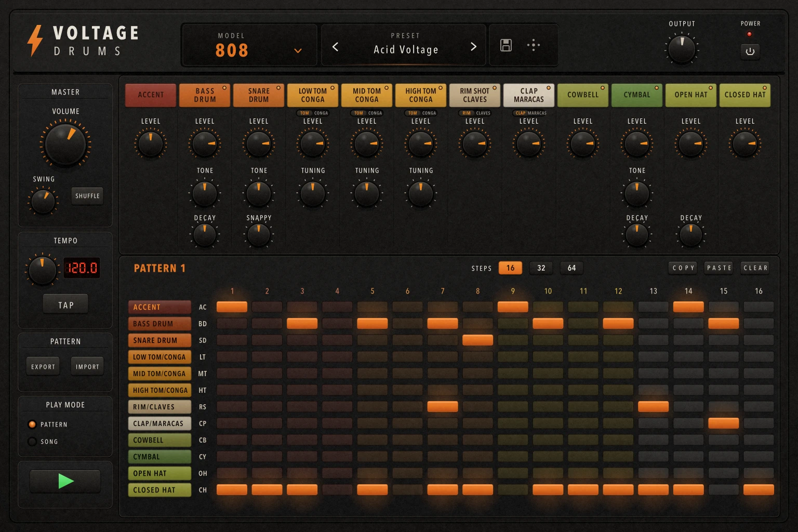This screenshot has width=798, height=532.
Task: Open the Model 808 dropdown chevron
Action: (298, 51)
